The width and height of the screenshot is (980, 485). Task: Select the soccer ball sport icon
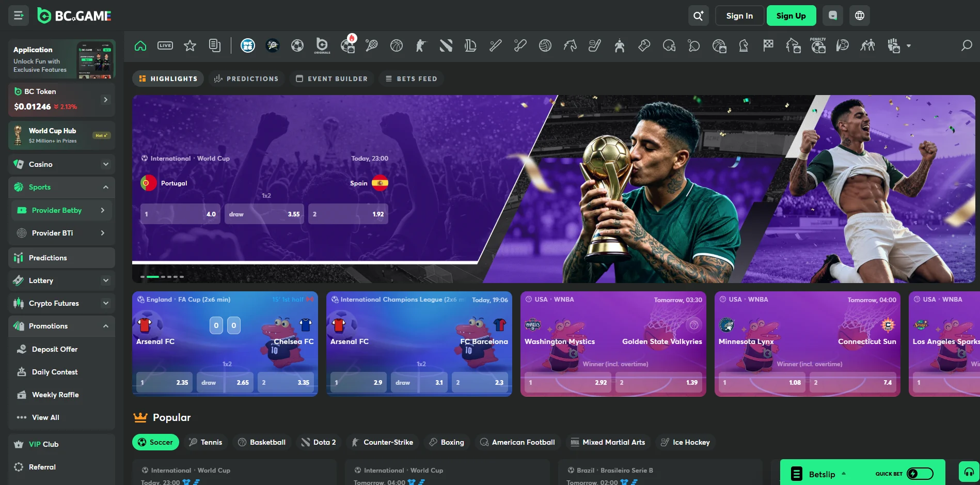297,45
